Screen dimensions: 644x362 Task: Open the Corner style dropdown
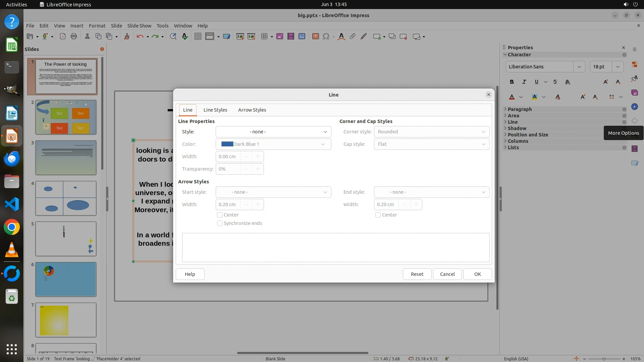[x=431, y=132]
